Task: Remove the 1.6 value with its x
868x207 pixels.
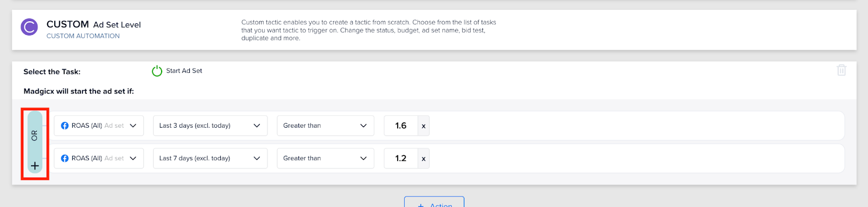Action: coord(424,126)
